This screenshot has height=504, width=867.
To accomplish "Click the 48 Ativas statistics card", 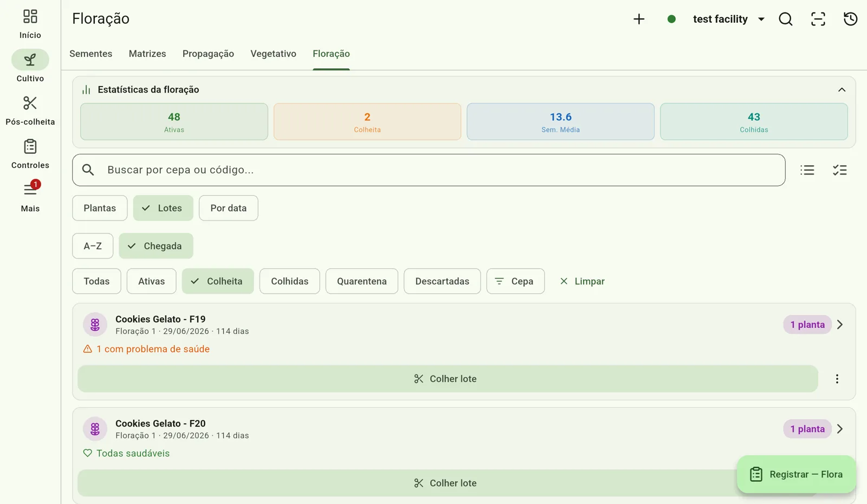I will click(x=174, y=122).
